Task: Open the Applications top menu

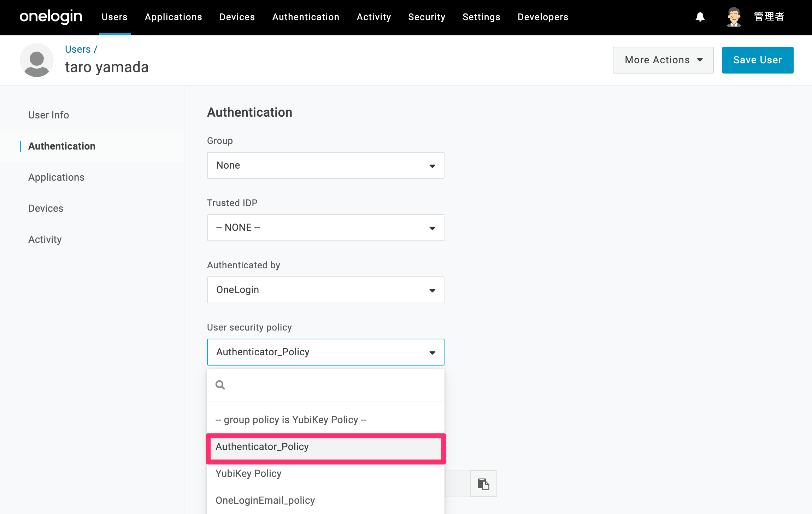Action: 173,17
